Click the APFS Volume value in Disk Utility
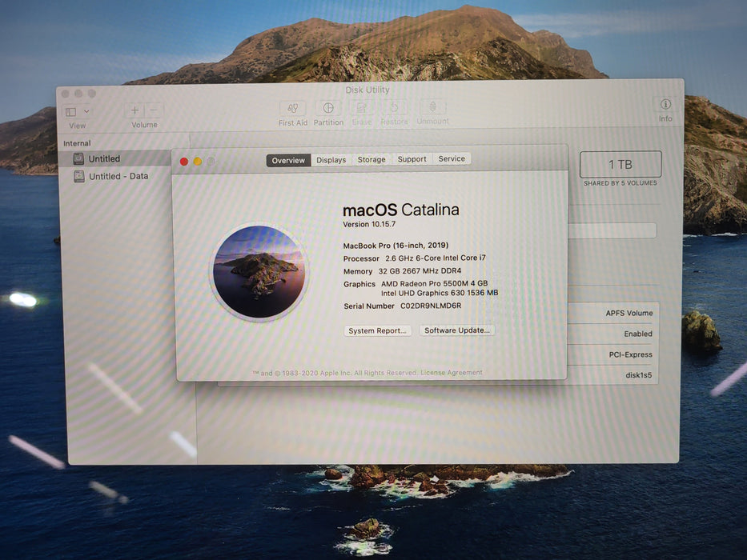Viewport: 747px width, 560px height. 629,314
